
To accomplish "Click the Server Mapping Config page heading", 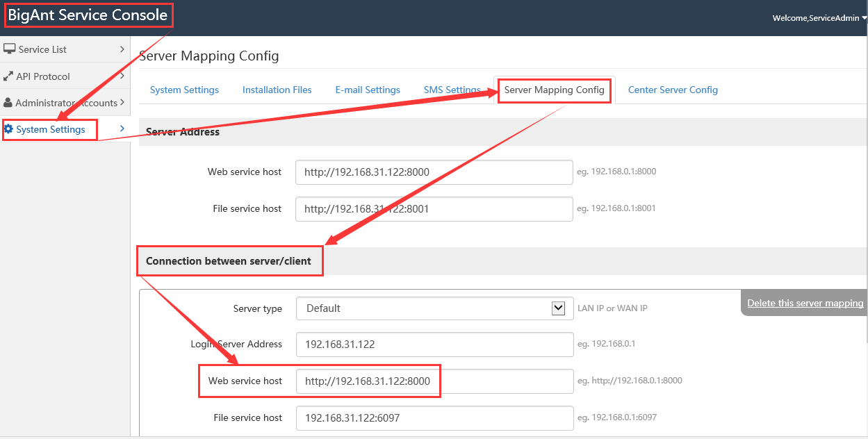I will click(209, 56).
